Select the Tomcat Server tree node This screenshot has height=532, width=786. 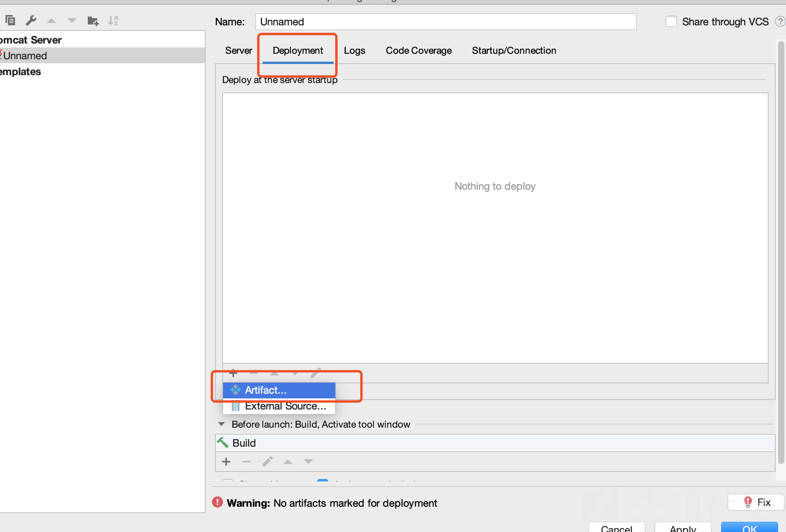[x=102, y=40]
